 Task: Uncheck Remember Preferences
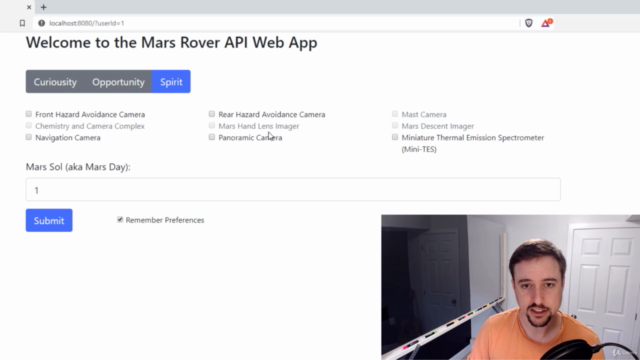point(120,220)
